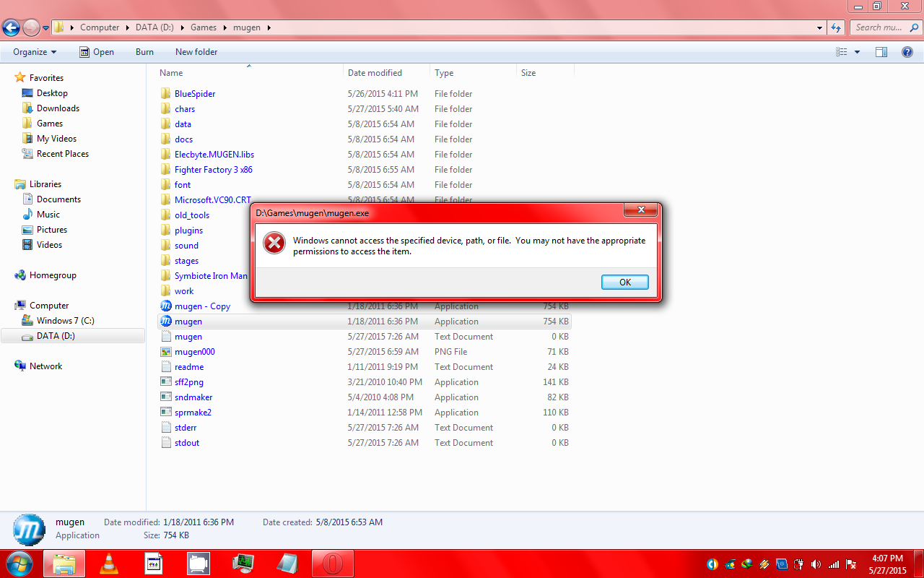Go back with the Back arrow
The height and width of the screenshot is (578, 924).
coord(11,28)
